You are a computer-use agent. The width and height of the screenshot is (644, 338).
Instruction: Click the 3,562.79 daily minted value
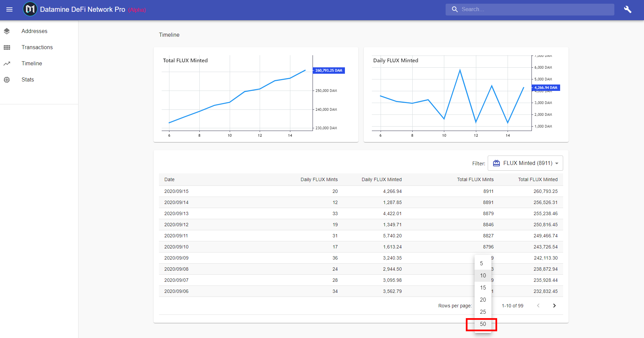(x=392, y=291)
